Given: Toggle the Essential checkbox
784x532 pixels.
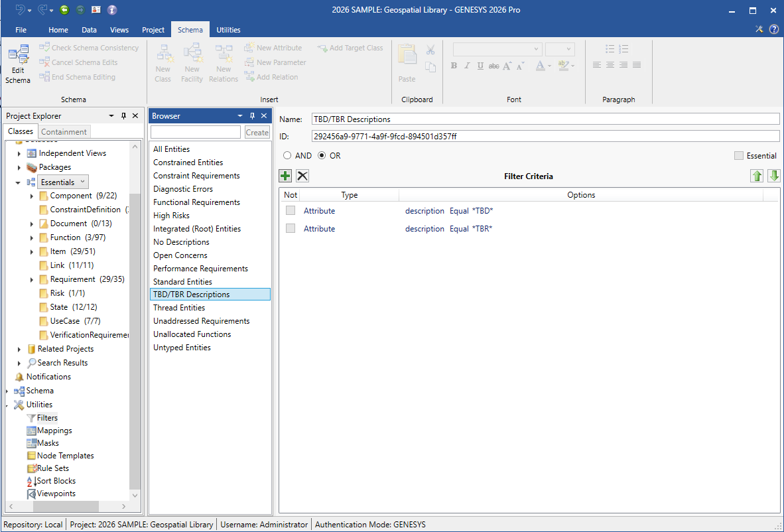Looking at the screenshot, I should (x=739, y=156).
